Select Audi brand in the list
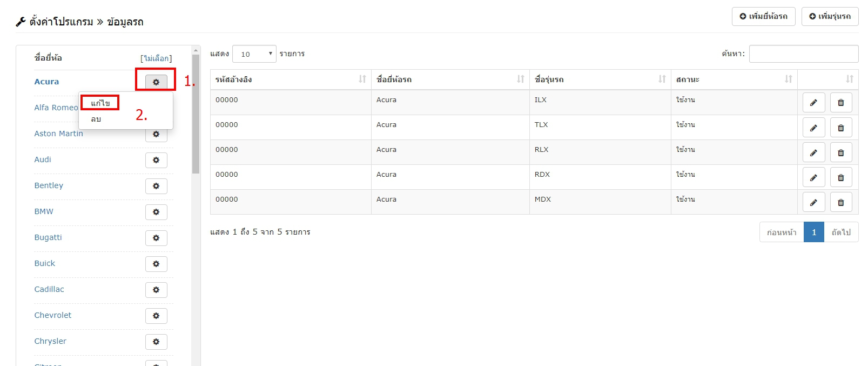The width and height of the screenshot is (868, 366). pyautogui.click(x=43, y=159)
